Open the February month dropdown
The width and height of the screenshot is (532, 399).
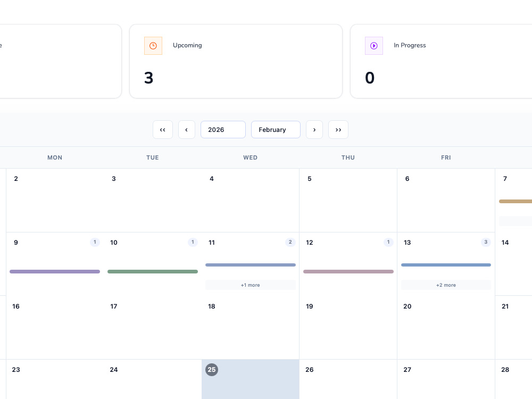tap(276, 130)
